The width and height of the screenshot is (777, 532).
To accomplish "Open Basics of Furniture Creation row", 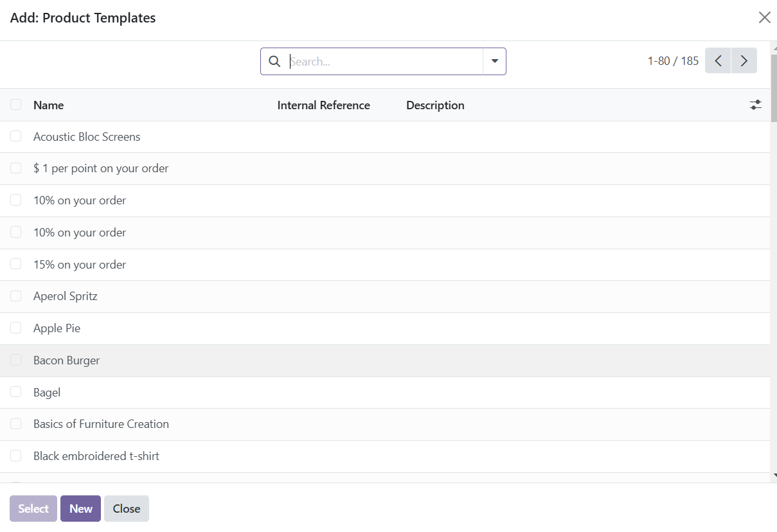I will tap(385, 425).
